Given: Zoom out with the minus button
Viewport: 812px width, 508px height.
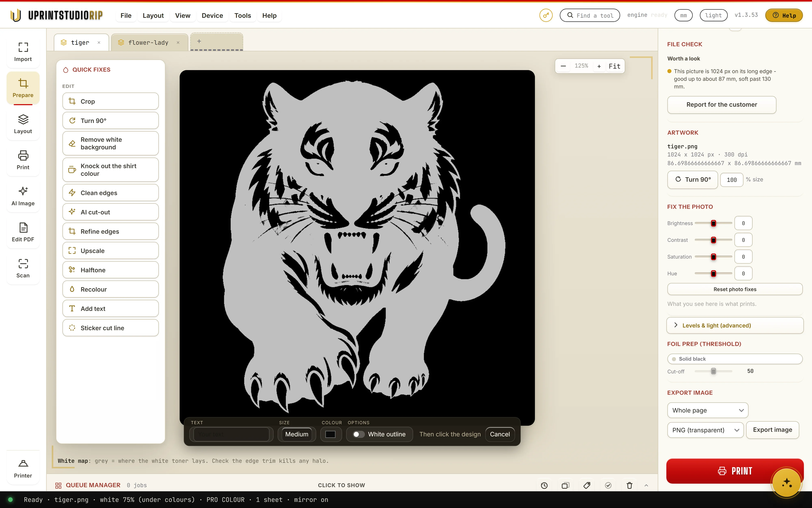Looking at the screenshot, I should (563, 66).
